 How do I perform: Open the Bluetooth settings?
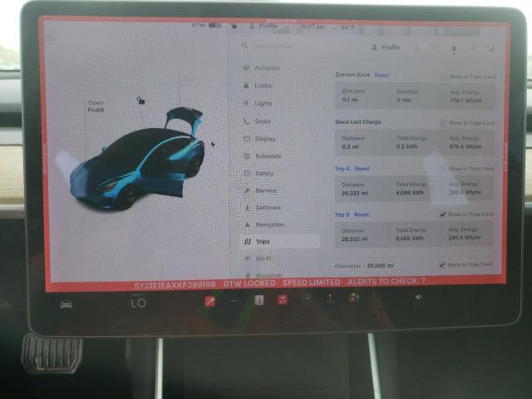pos(264,275)
